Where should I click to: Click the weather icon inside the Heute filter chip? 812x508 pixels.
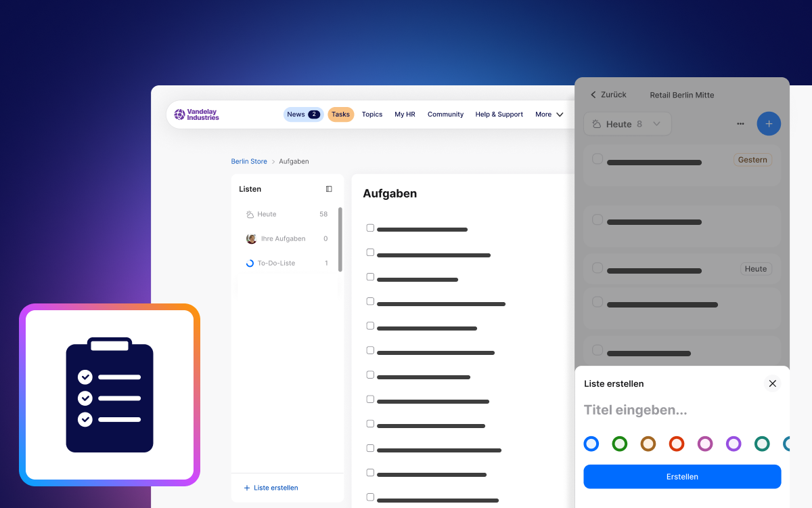point(596,123)
